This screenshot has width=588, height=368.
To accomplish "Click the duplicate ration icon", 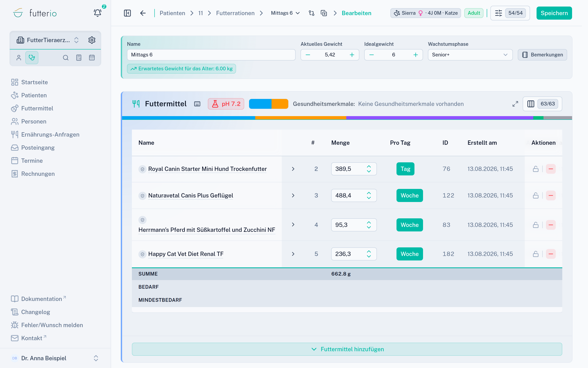I will click(324, 13).
